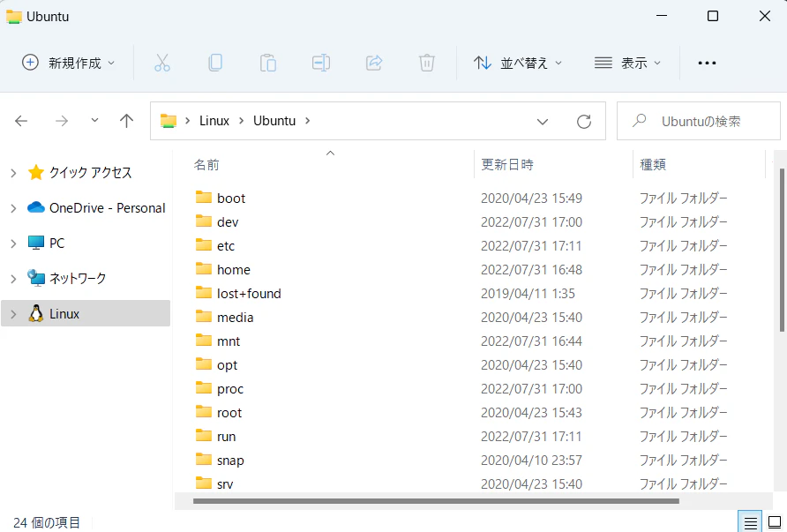Select the opt folder name

click(227, 365)
